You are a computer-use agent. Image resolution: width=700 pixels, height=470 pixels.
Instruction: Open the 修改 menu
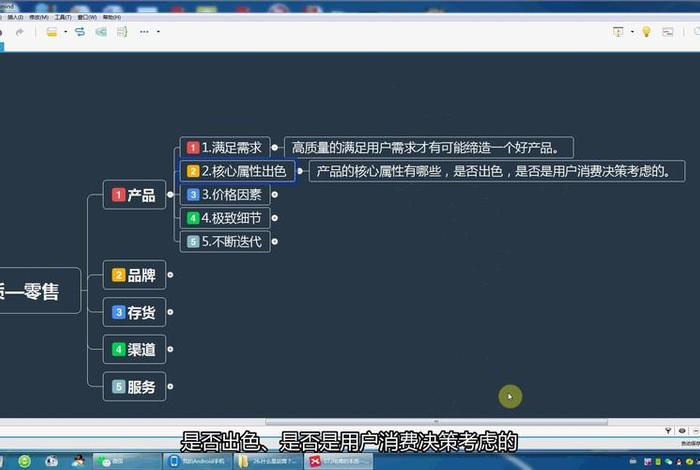point(39,17)
